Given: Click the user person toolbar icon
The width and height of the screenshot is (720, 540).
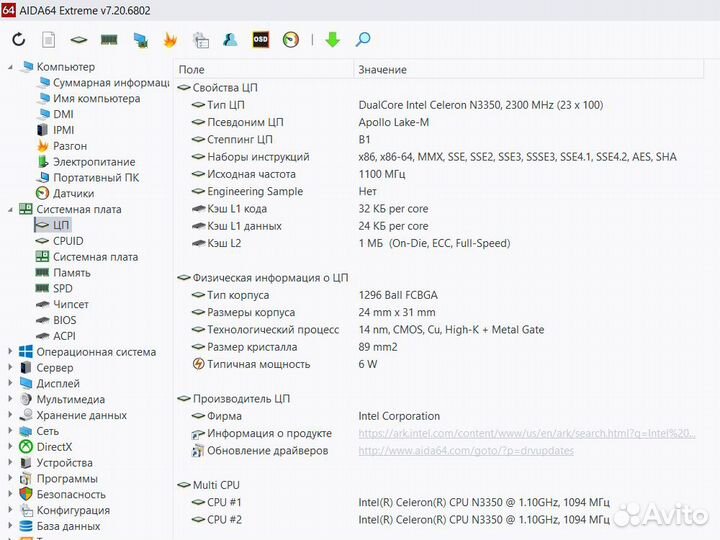Looking at the screenshot, I should [x=230, y=39].
